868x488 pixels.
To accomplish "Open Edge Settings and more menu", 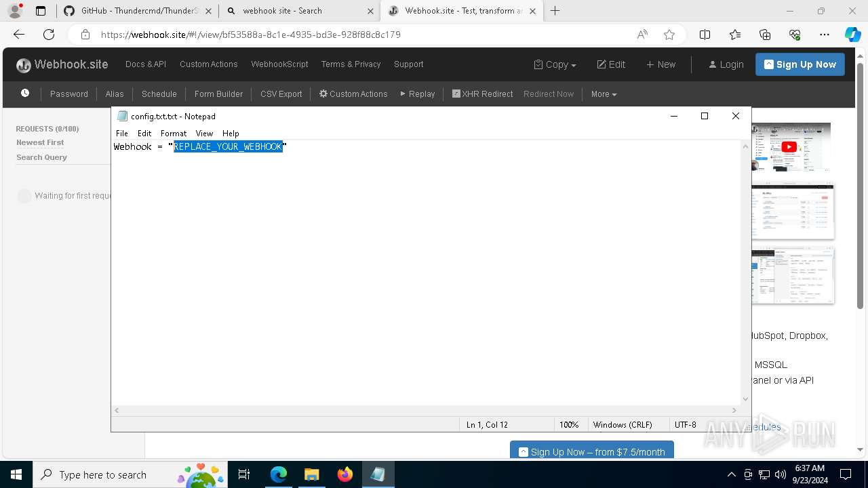I will coord(825,35).
